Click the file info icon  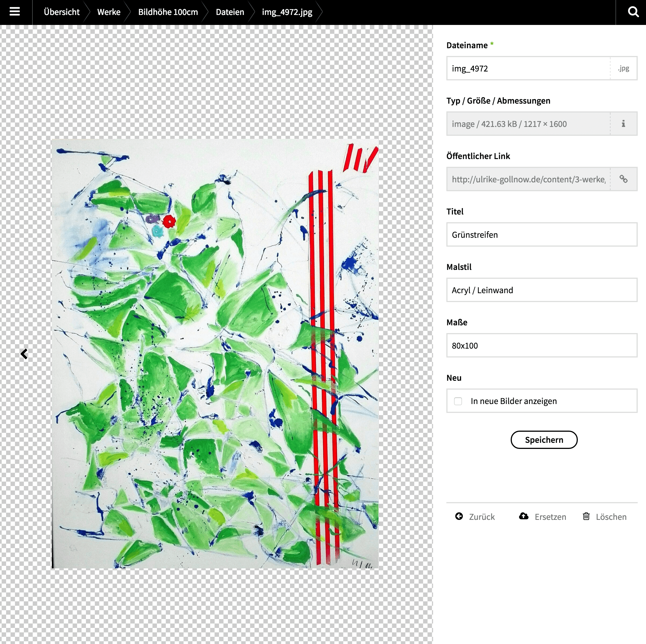point(623,124)
